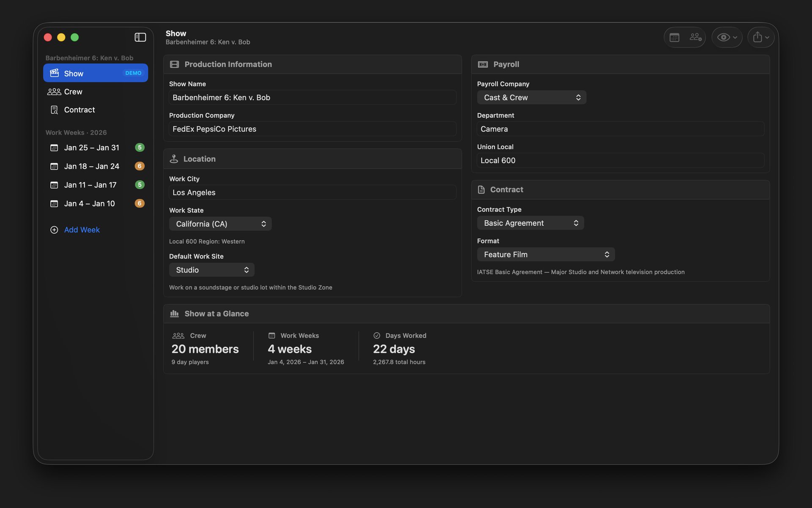
Task: Click the Crew people icon in sidebar
Action: (x=54, y=92)
